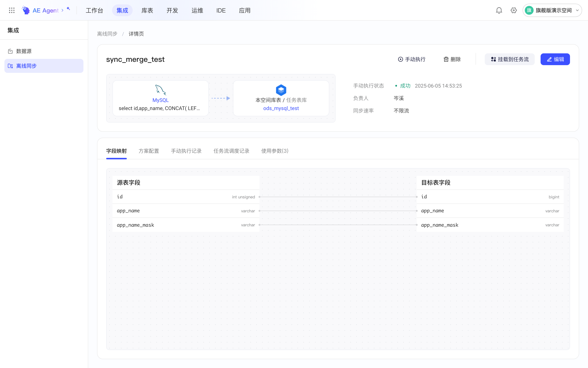Open the app grid launcher icon
The width and height of the screenshot is (588, 368).
point(12,10)
